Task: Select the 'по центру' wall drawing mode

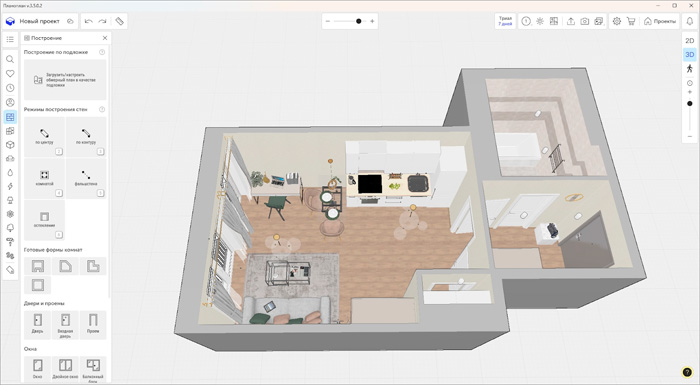Action: pos(44,137)
